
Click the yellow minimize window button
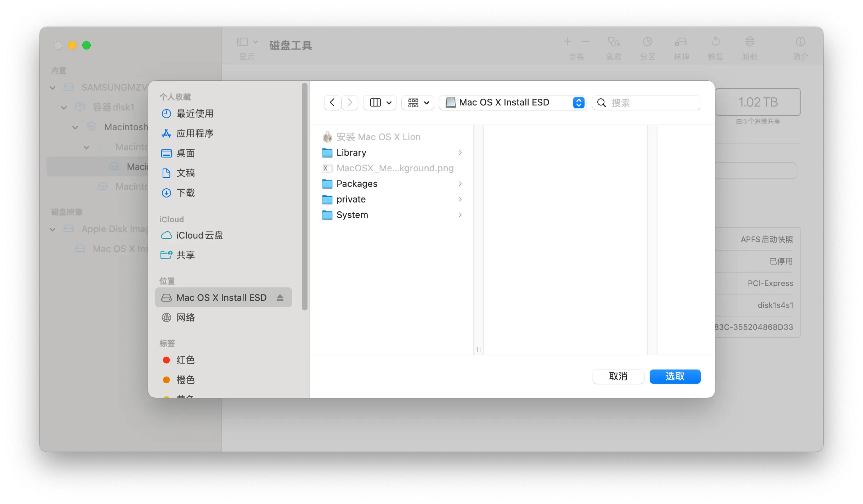pyautogui.click(x=72, y=45)
